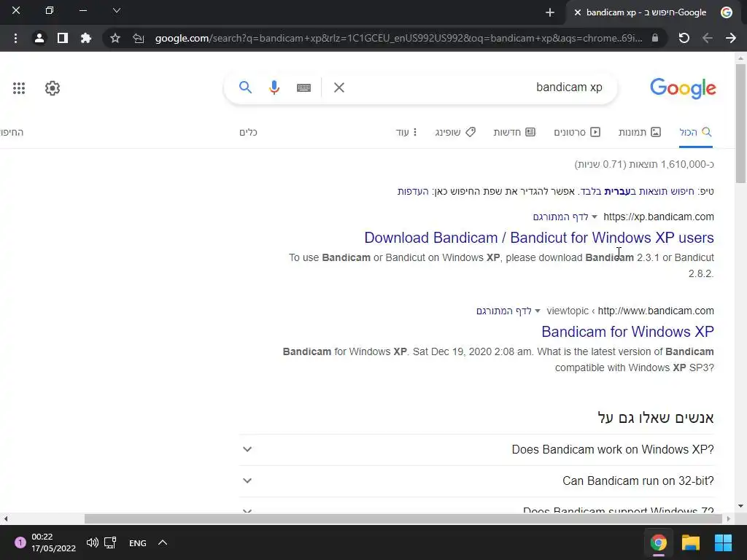Expand Does Bandicam work on Windows XP?
This screenshot has height=560, width=747.
(x=476, y=449)
